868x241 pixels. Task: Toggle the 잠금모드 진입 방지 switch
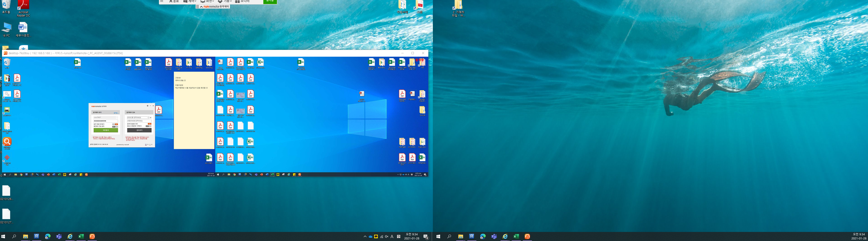116,127
